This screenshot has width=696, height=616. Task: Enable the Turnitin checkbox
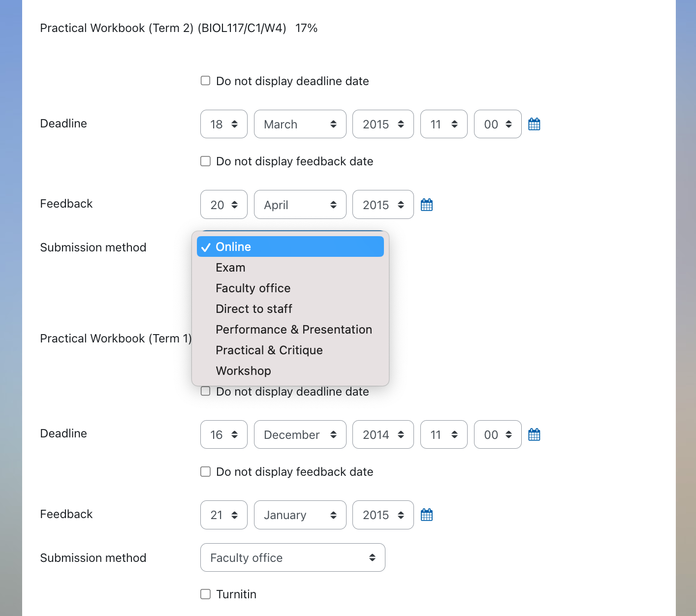point(205,594)
